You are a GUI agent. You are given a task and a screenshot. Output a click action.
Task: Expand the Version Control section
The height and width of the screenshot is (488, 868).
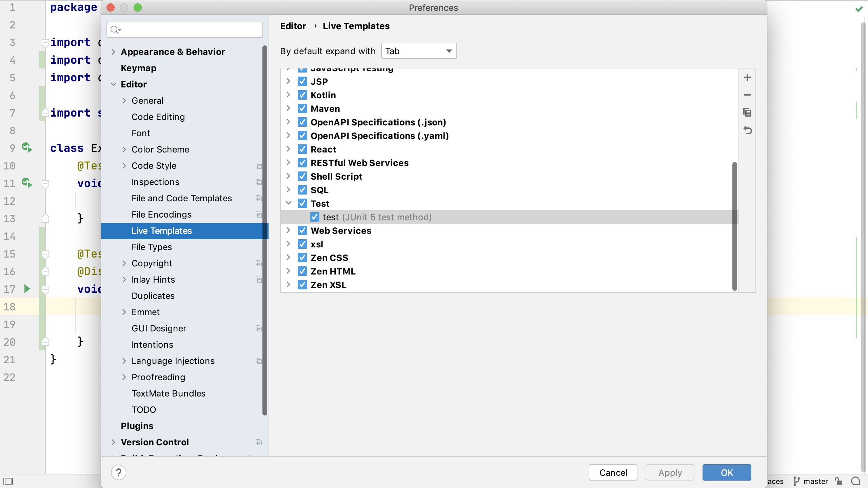tap(113, 442)
